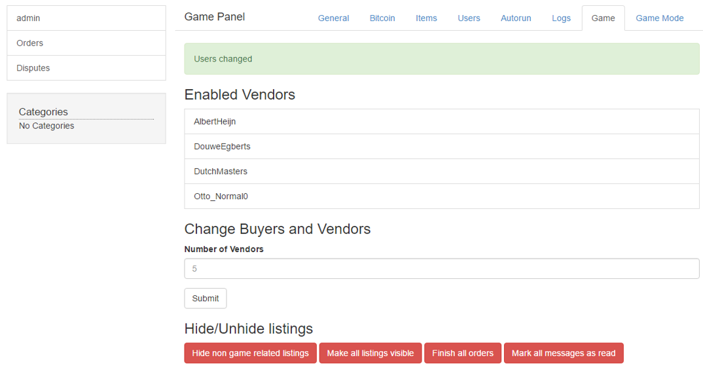This screenshot has height=368, width=703.
Task: Open the General tab
Action: tap(333, 18)
